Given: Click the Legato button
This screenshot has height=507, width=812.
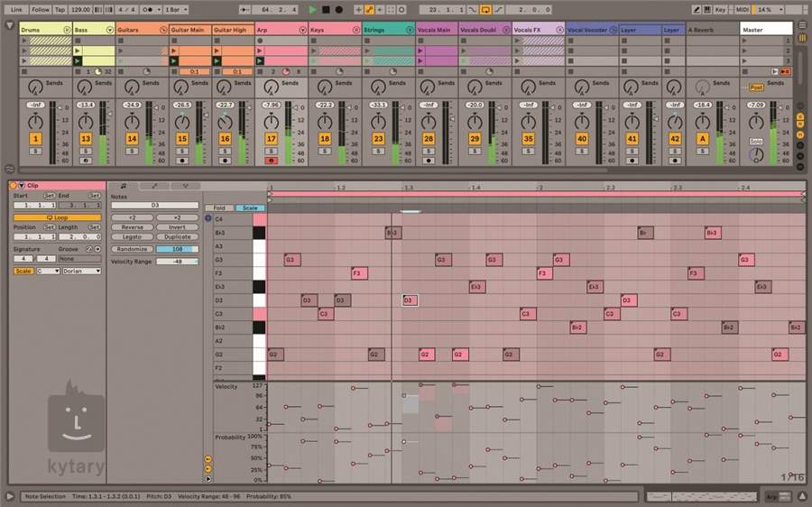Looking at the screenshot, I should [x=132, y=236].
